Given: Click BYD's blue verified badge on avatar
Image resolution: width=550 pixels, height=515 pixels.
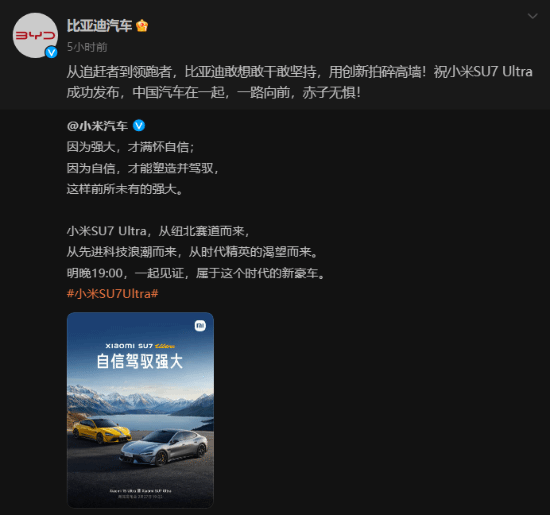Looking at the screenshot, I should coord(51,53).
